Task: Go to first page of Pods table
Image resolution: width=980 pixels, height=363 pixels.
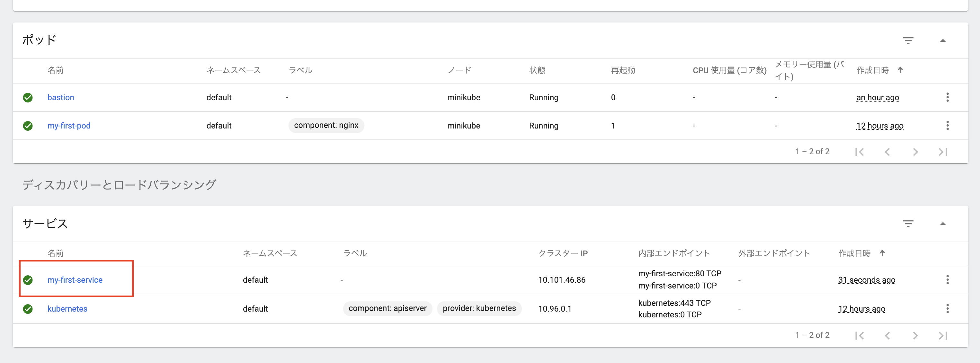Action: point(860,152)
